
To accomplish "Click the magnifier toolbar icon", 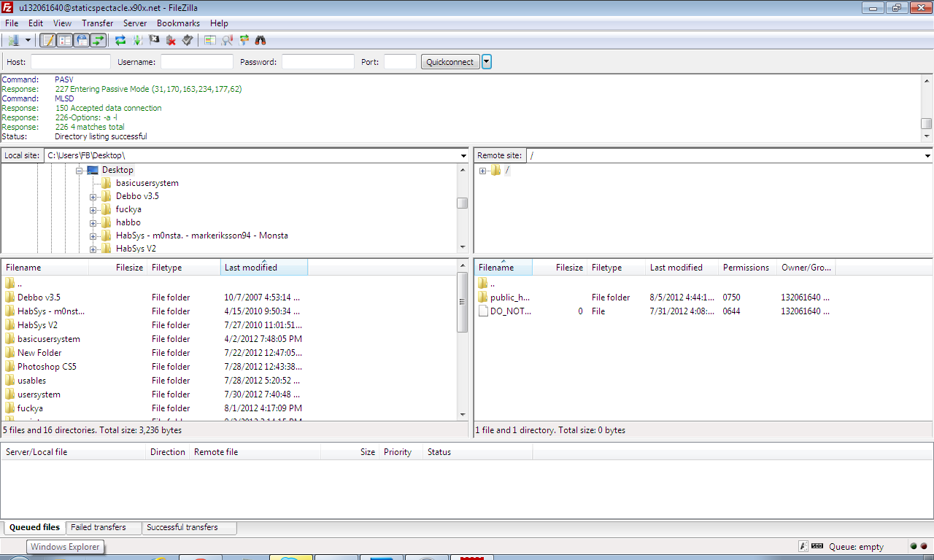I will (x=227, y=40).
